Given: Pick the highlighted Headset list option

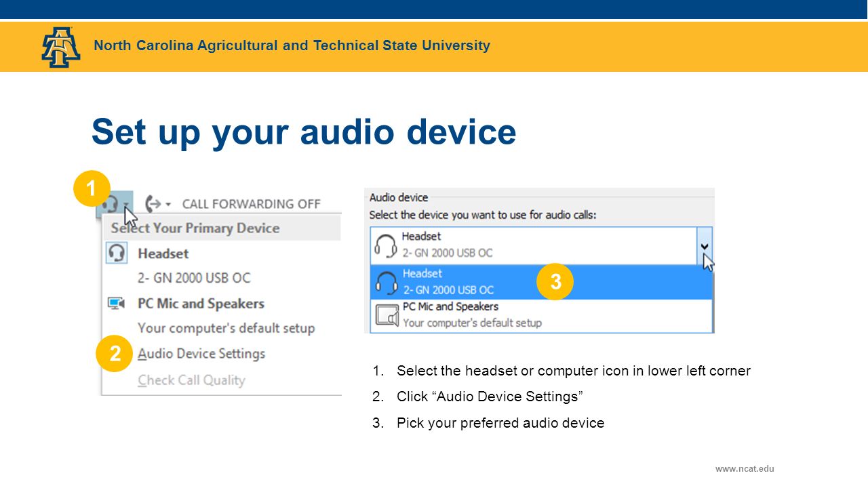Looking at the screenshot, I should [541, 282].
